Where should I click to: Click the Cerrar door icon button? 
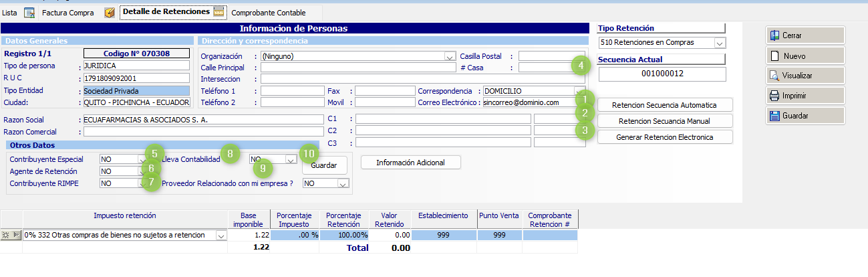click(x=775, y=35)
